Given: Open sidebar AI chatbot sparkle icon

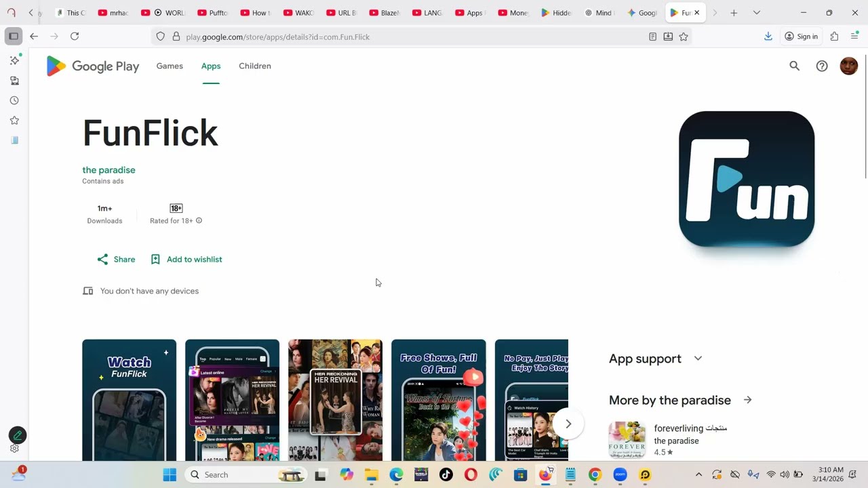Looking at the screenshot, I should coord(14,60).
